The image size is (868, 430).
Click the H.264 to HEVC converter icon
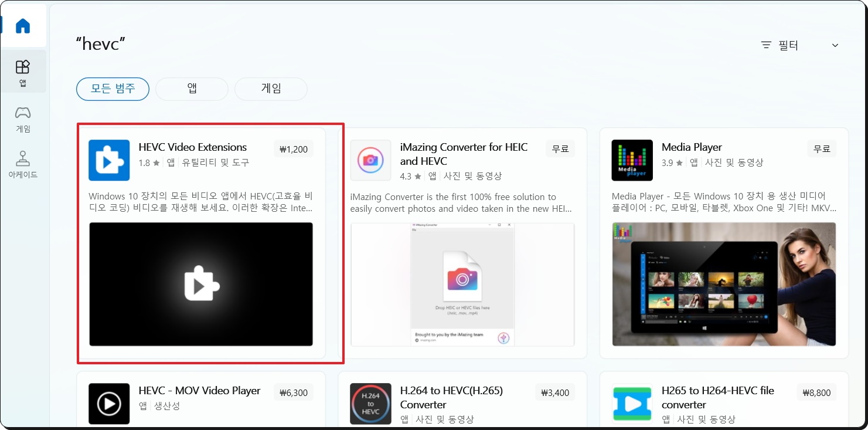point(370,404)
